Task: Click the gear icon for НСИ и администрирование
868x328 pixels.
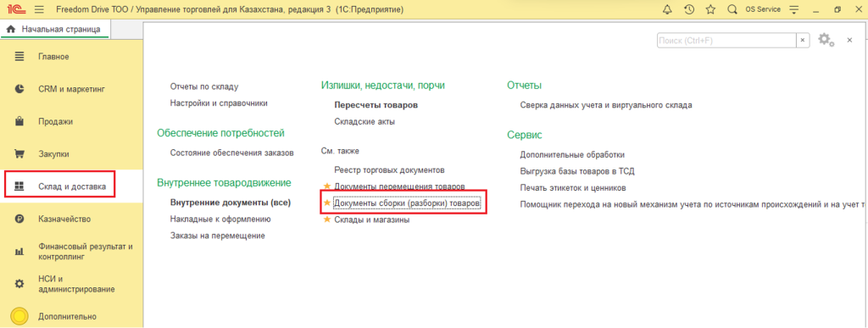Action: pyautogui.click(x=19, y=284)
